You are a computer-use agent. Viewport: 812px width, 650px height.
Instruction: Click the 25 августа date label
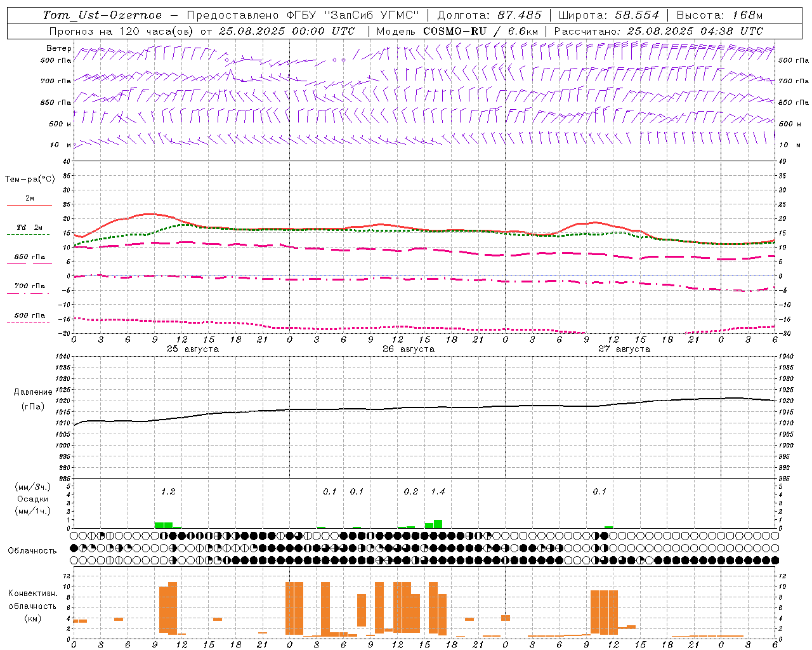[192, 349]
